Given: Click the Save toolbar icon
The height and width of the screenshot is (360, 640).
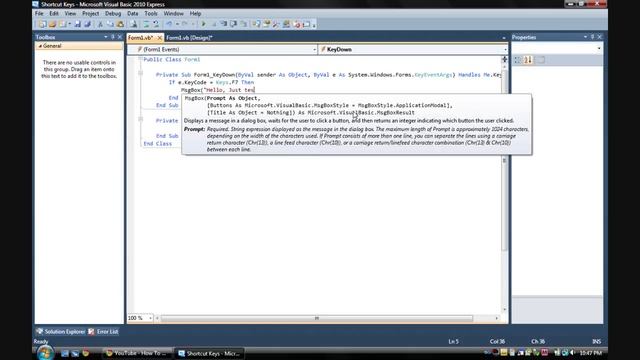Looking at the screenshot, I should point(77,24).
